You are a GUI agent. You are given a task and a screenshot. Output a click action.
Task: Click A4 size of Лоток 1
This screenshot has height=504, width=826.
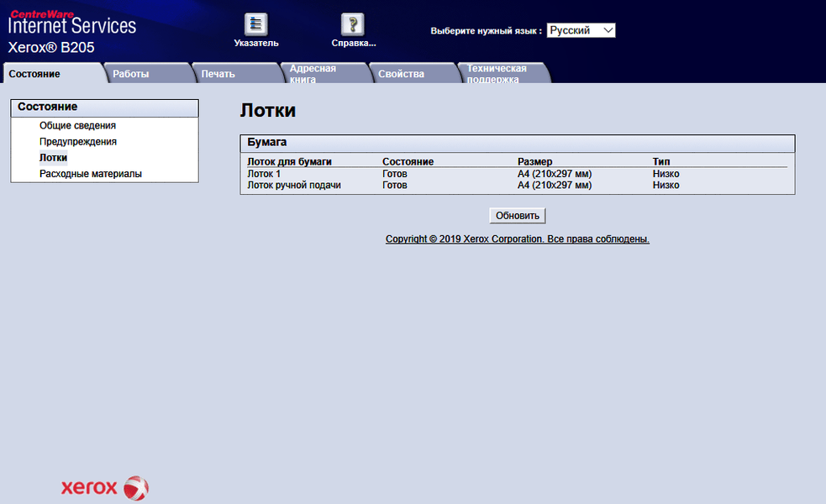point(555,174)
